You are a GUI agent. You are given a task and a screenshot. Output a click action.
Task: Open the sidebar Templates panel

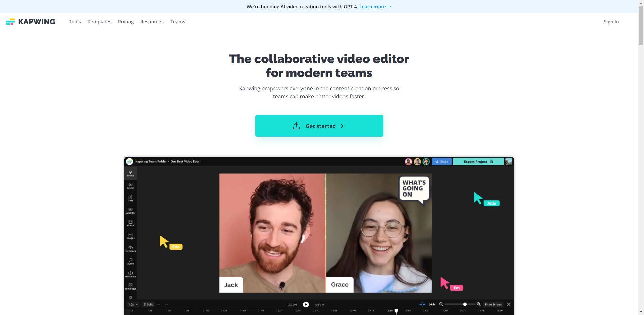click(x=130, y=286)
